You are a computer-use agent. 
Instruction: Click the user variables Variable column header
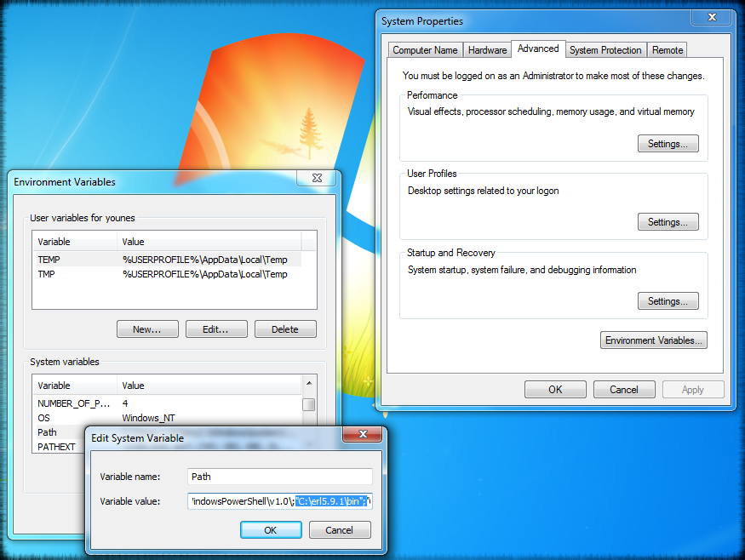coord(75,242)
